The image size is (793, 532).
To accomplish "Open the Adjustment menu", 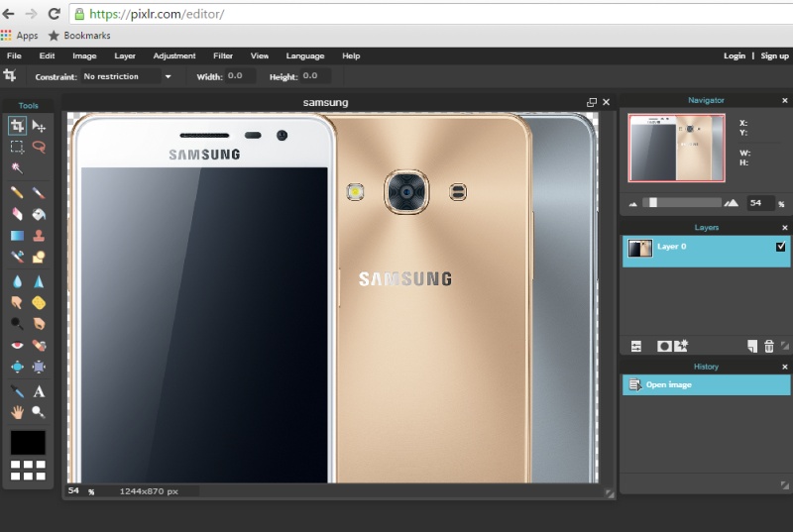I will point(174,55).
